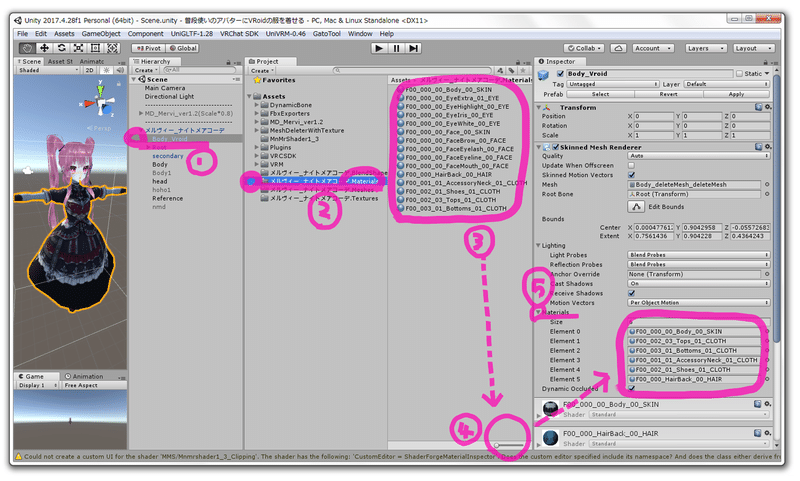This screenshot has height=481, width=800.
Task: Toggle Pivot handle position
Action: [148, 48]
